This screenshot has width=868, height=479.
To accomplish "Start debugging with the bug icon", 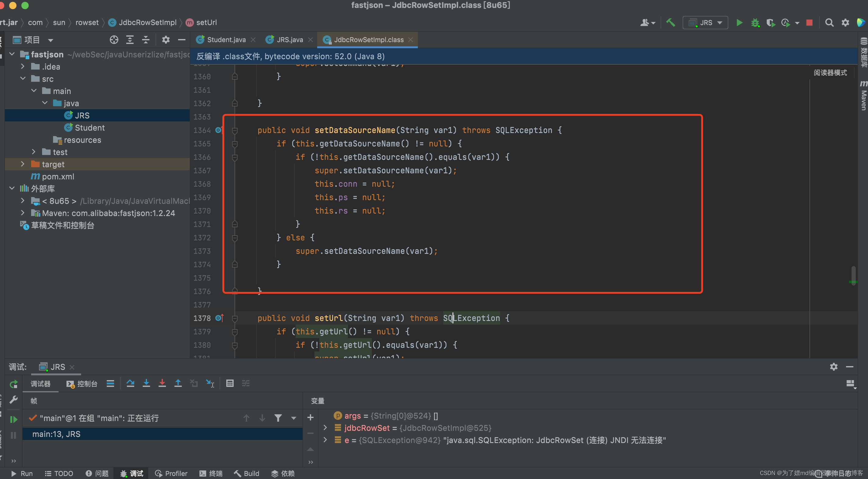I will 755,23.
